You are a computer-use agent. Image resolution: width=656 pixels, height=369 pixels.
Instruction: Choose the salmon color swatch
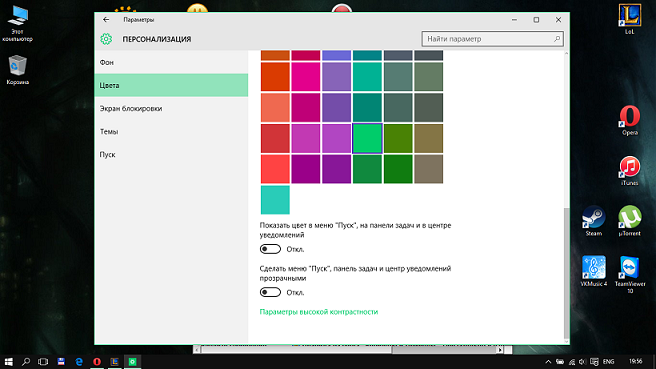click(x=275, y=108)
